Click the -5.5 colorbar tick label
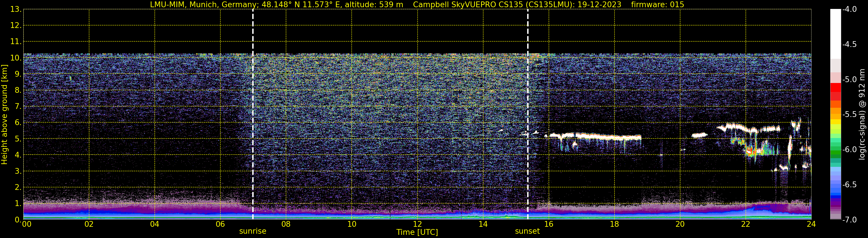This screenshot has height=238, width=868. 850,114
